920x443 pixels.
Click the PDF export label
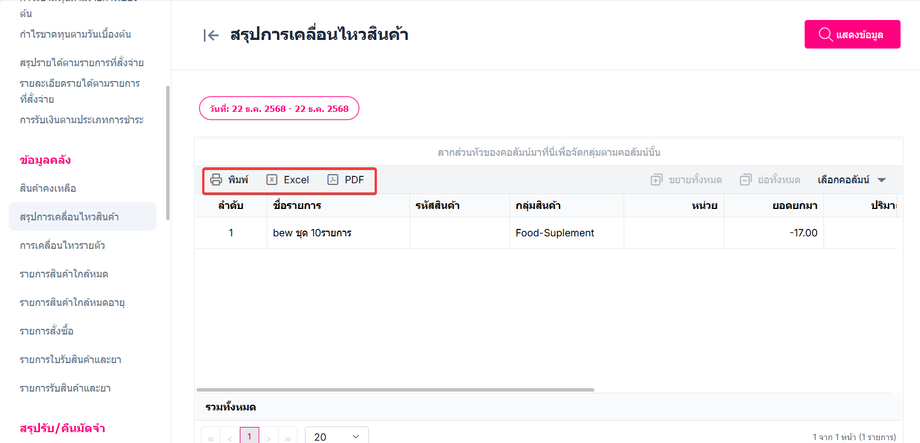pyautogui.click(x=354, y=180)
